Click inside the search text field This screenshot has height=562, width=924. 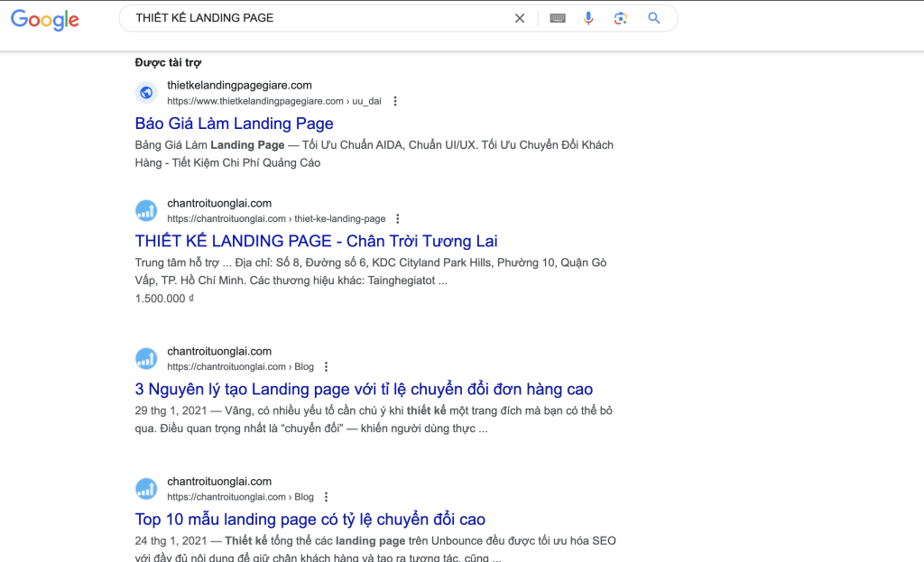316,18
